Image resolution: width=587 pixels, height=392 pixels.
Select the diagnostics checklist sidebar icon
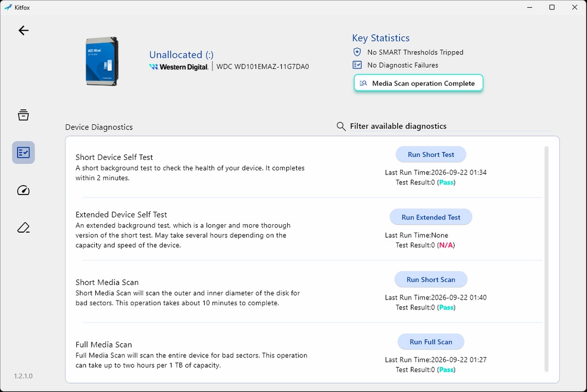[23, 152]
